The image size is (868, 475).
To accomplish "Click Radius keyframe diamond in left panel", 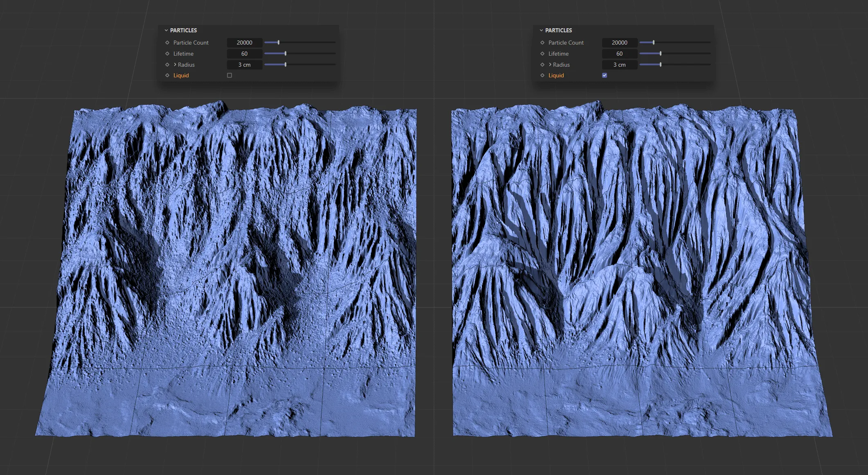I will (x=167, y=65).
